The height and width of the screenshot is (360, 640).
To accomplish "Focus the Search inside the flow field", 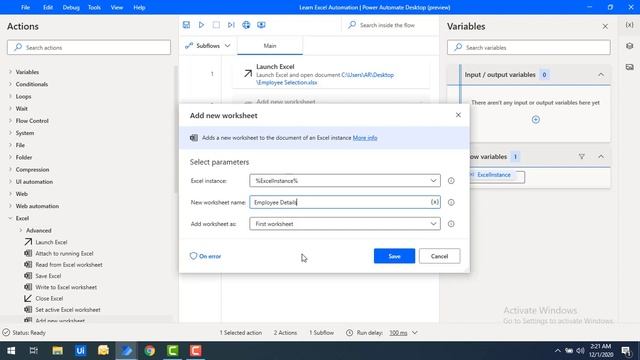I will pos(388,25).
